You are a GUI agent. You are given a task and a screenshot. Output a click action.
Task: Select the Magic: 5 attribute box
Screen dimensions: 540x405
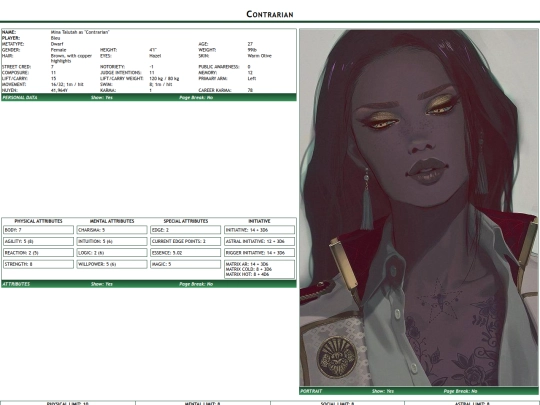coord(186,264)
